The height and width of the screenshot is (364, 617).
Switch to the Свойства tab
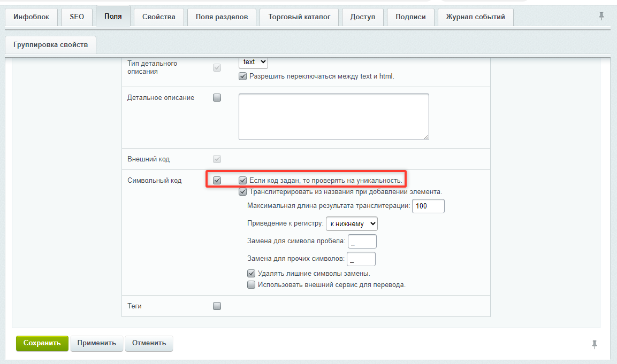pyautogui.click(x=158, y=17)
